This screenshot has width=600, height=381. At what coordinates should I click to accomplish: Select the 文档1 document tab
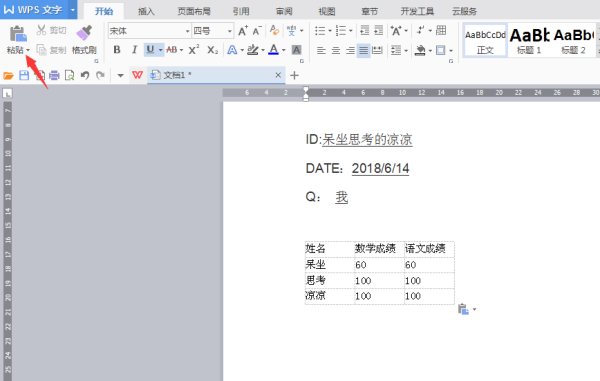(216, 75)
